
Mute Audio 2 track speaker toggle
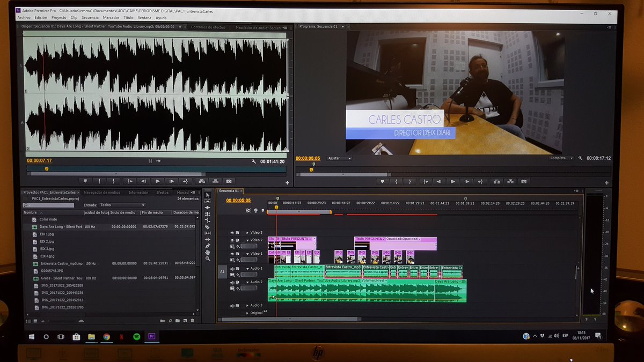tap(232, 282)
